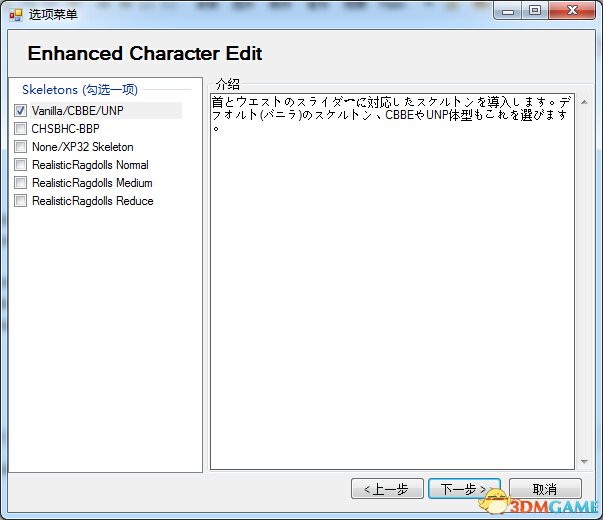Click the description scrollbar up arrow
Viewport: 603px width, 520px height.
584,102
